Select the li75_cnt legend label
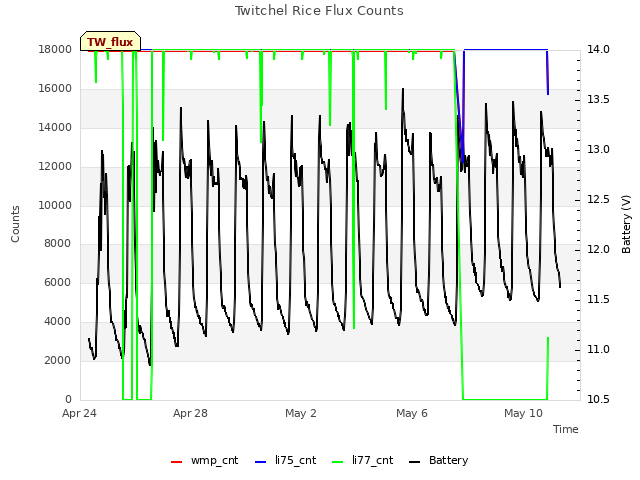 pos(296,460)
